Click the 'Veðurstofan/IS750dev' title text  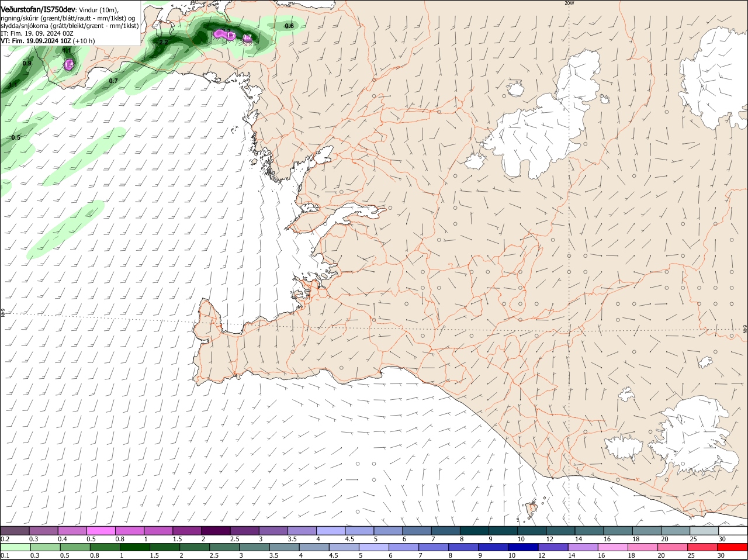point(38,9)
